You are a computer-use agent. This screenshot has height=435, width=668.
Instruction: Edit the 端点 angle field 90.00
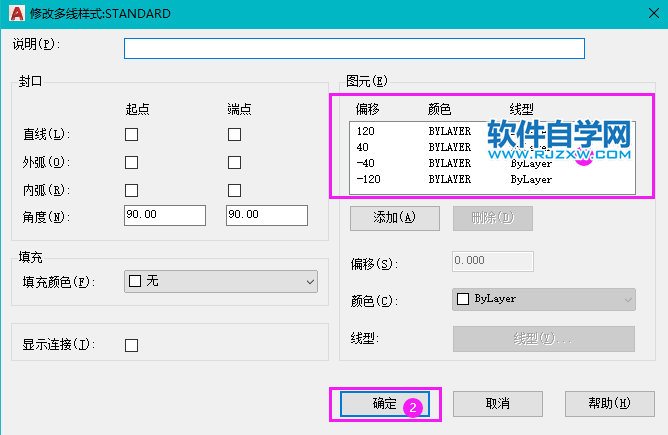[x=267, y=215]
